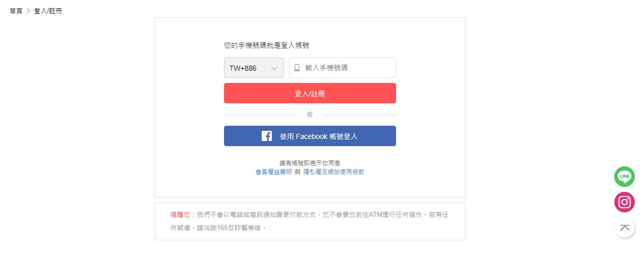
Task: Click the mobile phone icon in input
Action: pyautogui.click(x=297, y=68)
